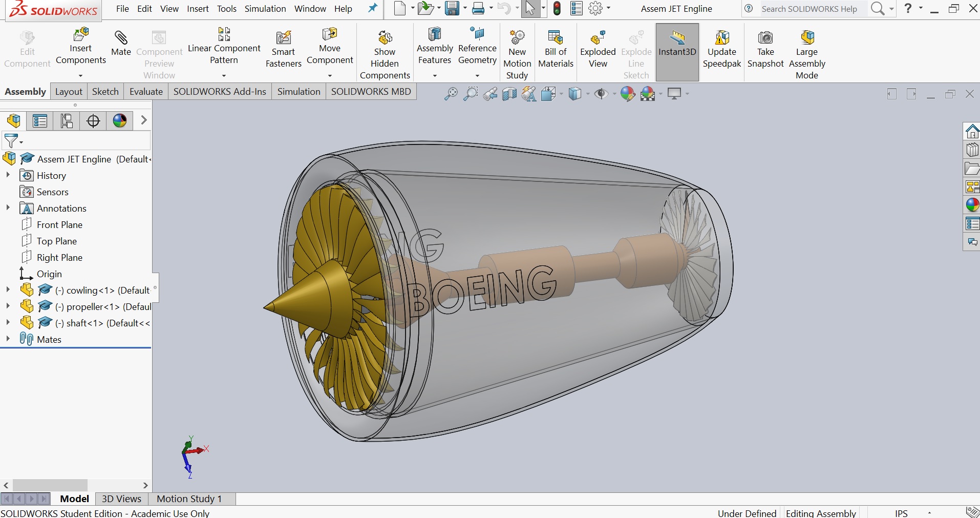
Task: Open the Insert Components dropdown arrow
Action: pyautogui.click(x=80, y=76)
